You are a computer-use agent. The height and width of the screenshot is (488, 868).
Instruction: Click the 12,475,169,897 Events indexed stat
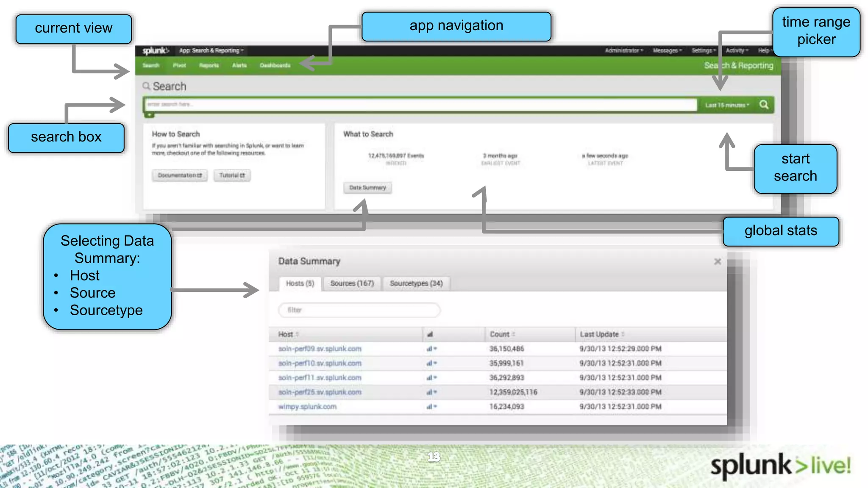396,159
